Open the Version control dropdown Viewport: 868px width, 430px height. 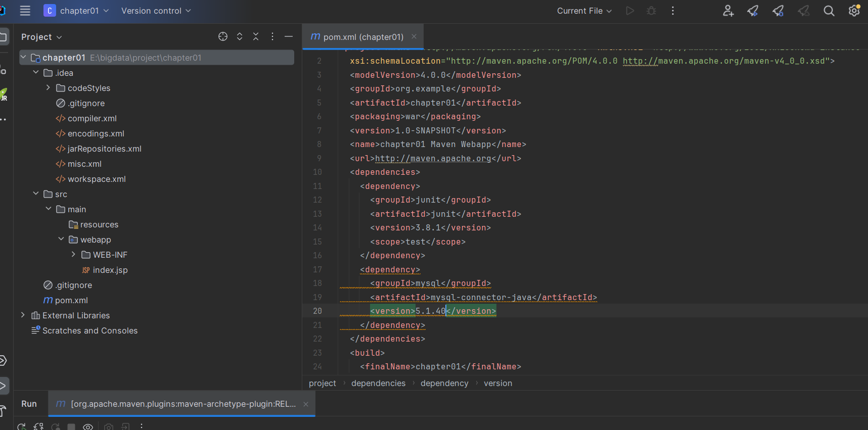click(156, 11)
